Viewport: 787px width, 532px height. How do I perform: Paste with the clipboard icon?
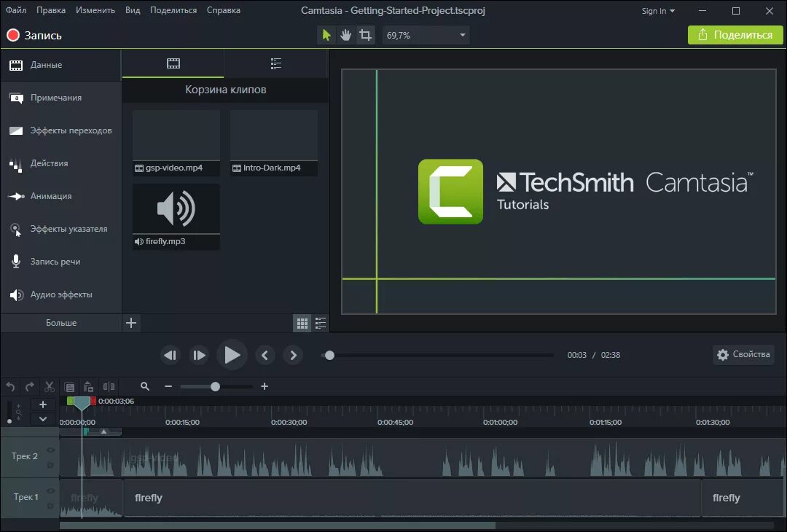click(x=88, y=386)
